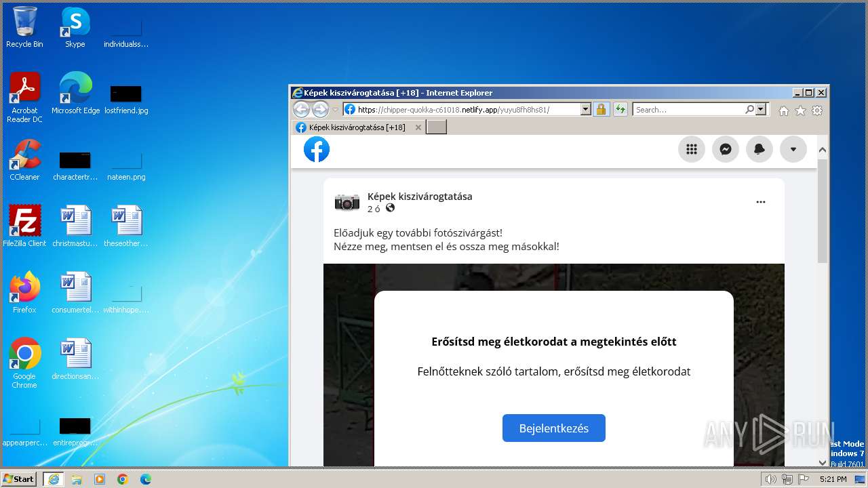Open FileZilla Client shortcut
This screenshot has height=488, width=868.
[24, 226]
